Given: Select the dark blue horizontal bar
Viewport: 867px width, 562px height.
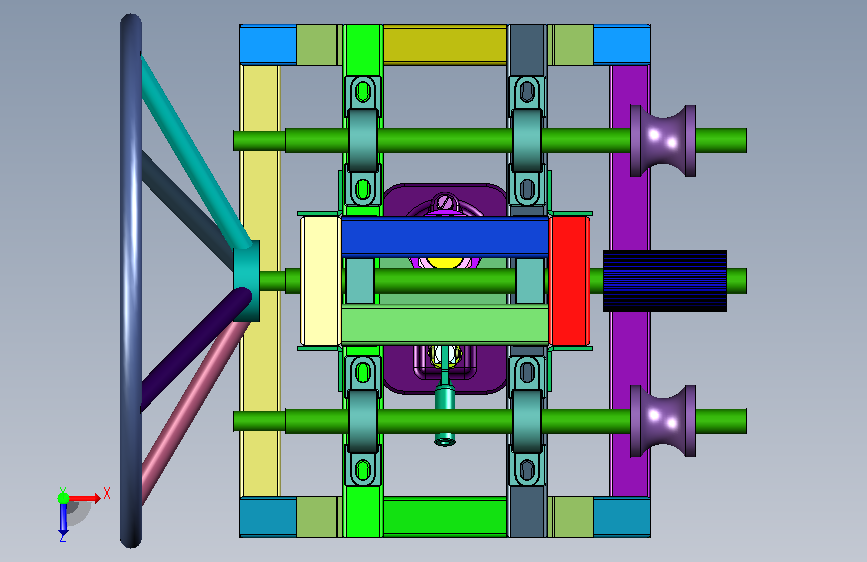Looking at the screenshot, I should point(445,237).
